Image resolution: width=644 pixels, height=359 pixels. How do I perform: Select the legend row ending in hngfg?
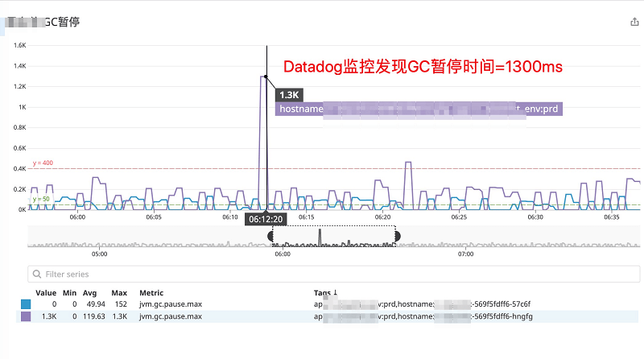pyautogui.click(x=322, y=318)
